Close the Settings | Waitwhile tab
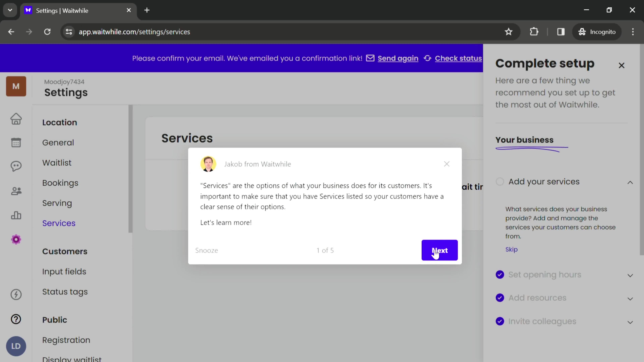The height and width of the screenshot is (362, 644). tap(129, 10)
